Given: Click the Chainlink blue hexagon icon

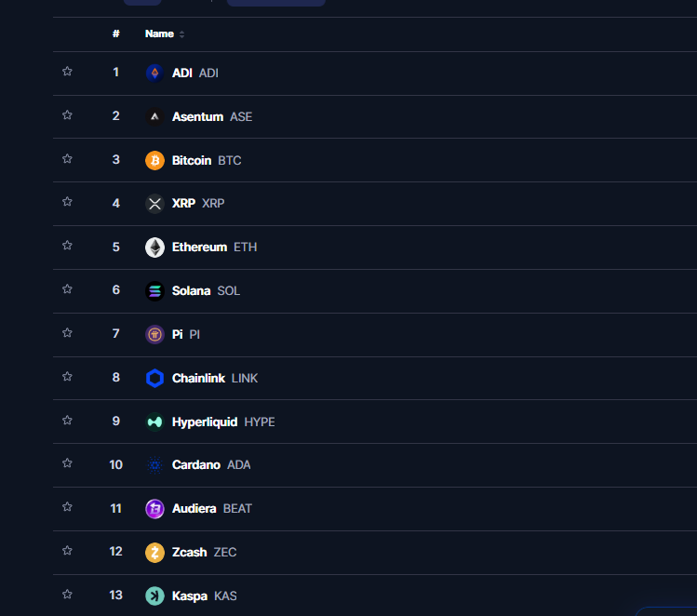Looking at the screenshot, I should pos(154,378).
